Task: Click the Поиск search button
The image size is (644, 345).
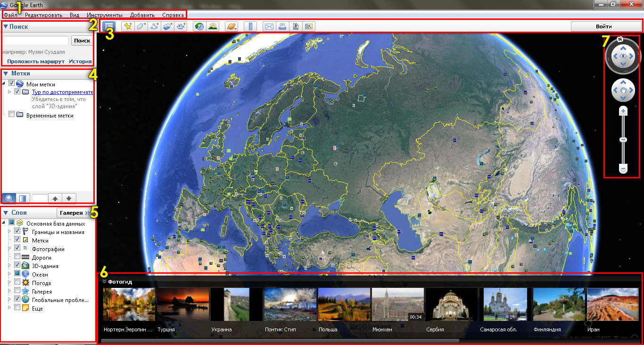Action: click(x=82, y=41)
